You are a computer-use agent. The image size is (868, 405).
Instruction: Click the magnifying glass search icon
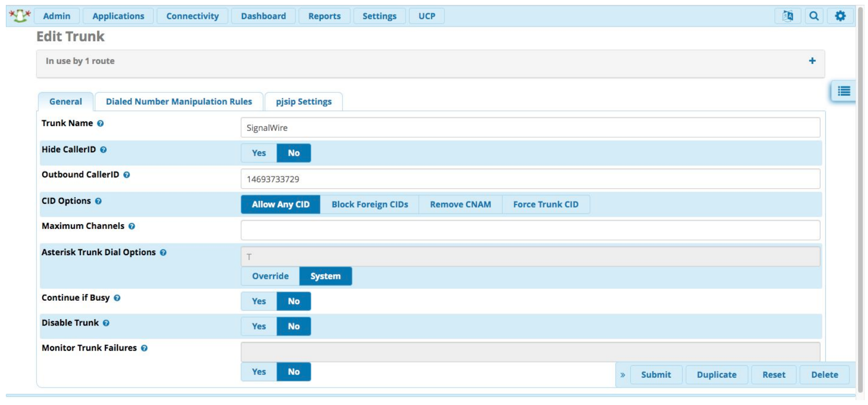click(x=814, y=16)
